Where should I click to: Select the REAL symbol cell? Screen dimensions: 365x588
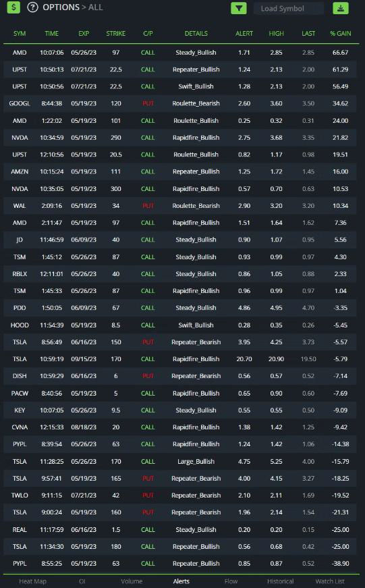(x=20, y=530)
